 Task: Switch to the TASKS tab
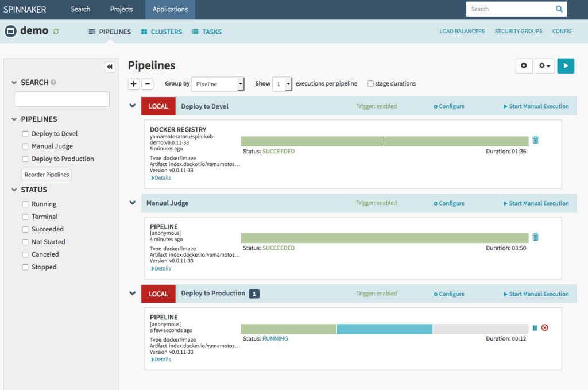(207, 32)
